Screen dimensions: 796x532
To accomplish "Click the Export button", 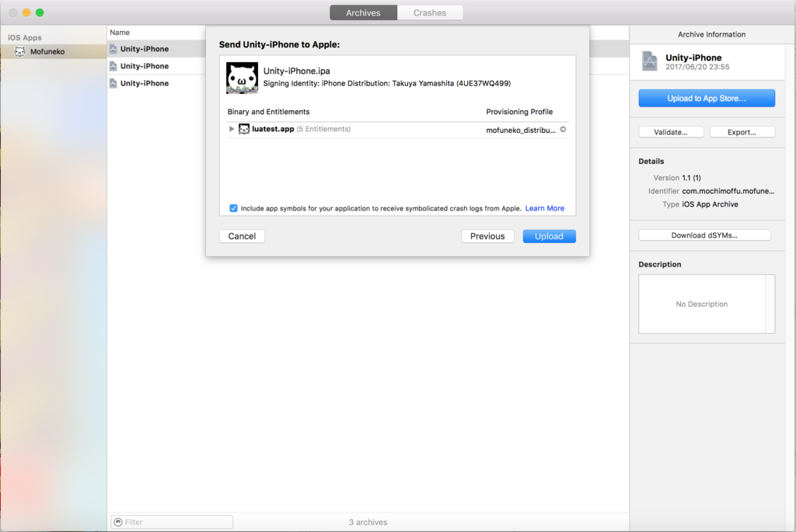I will coord(742,132).
